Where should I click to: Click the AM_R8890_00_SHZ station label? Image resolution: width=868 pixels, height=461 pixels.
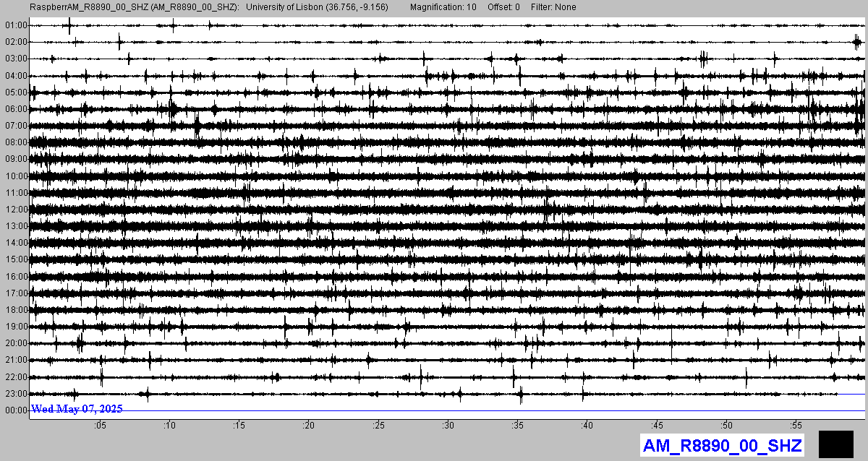(x=723, y=446)
